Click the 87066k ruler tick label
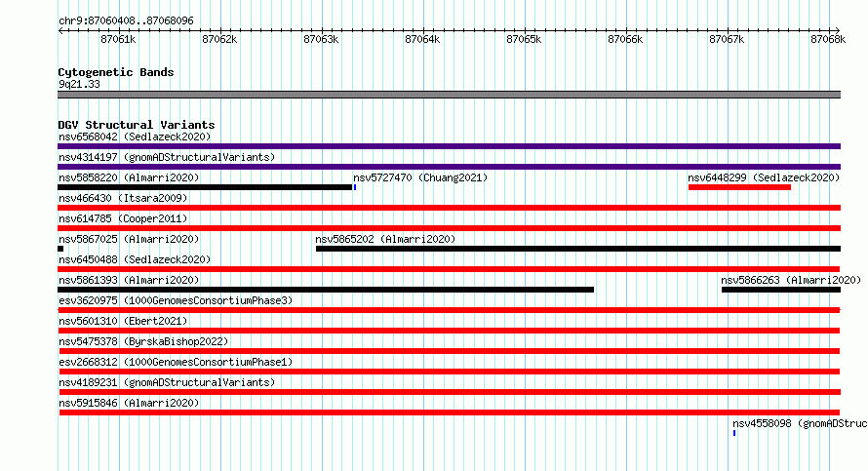 pyautogui.click(x=625, y=40)
